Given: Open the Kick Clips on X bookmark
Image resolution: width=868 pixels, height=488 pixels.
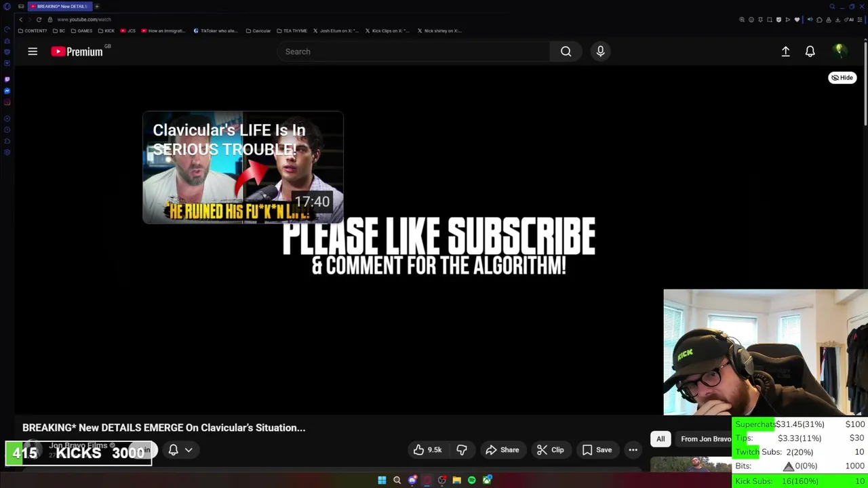Looking at the screenshot, I should 388,30.
